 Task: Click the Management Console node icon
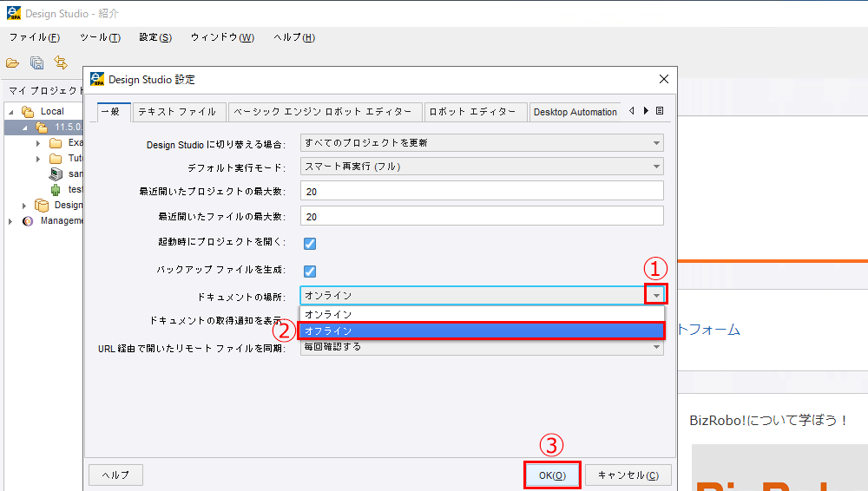pyautogui.click(x=28, y=221)
